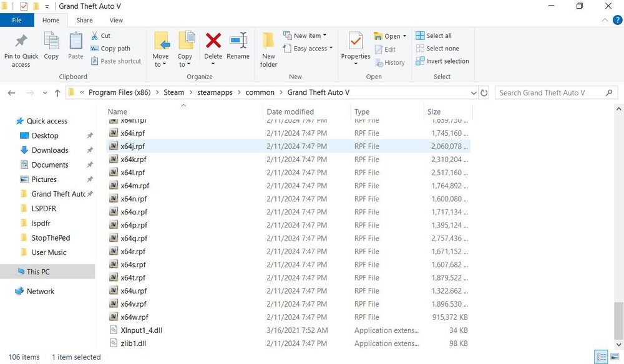The height and width of the screenshot is (364, 624).
Task: Select Network in navigation pane
Action: click(40, 291)
